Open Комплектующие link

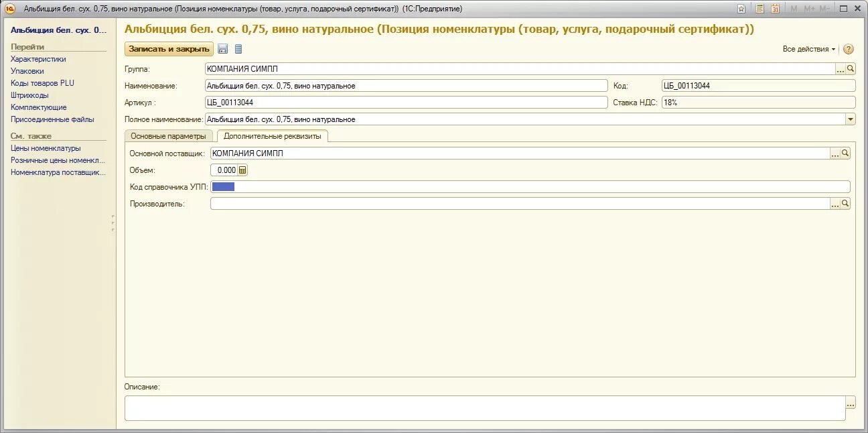click(x=39, y=107)
